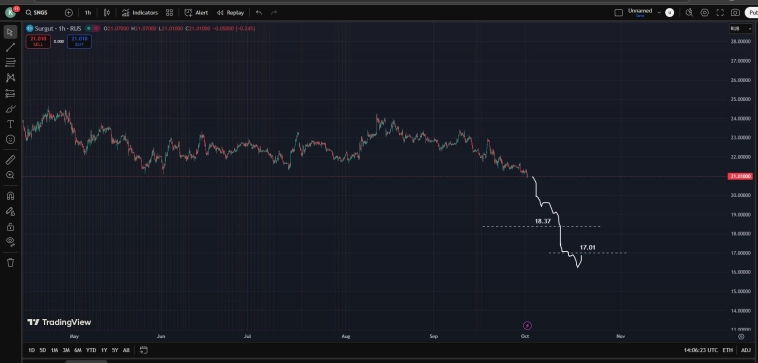758x363 pixels.
Task: Open the quick search icon
Action: 689,13
